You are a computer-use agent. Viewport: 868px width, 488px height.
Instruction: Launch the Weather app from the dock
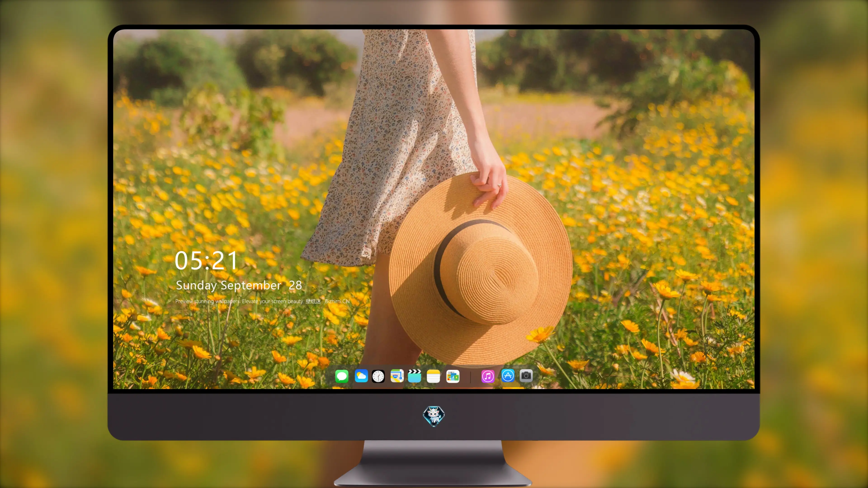tap(361, 376)
